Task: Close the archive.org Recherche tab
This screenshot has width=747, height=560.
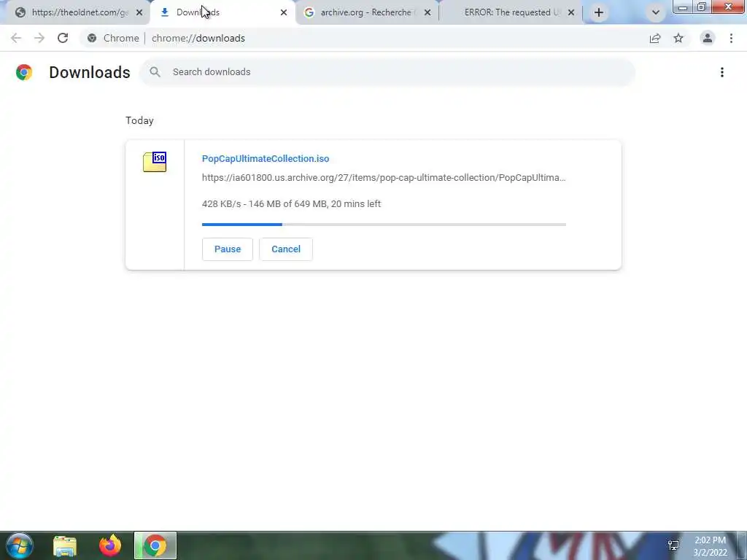Action: (427, 12)
